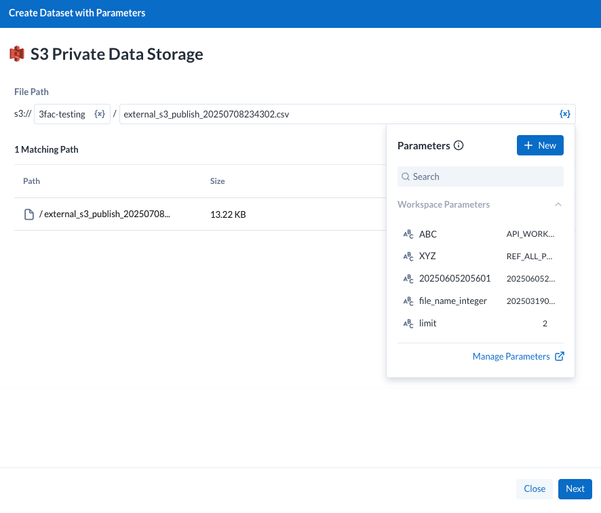Viewport: 601px width, 513px height.
Task: Click the API_WORK... parameter value
Action: (530, 234)
